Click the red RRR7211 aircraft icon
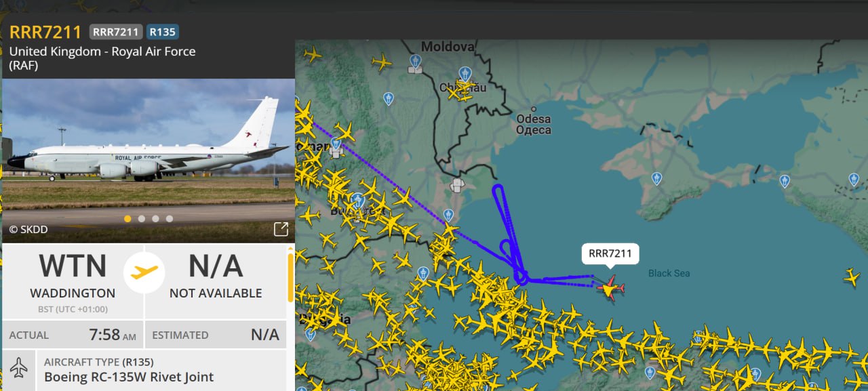The height and width of the screenshot is (391, 868). 610,288
